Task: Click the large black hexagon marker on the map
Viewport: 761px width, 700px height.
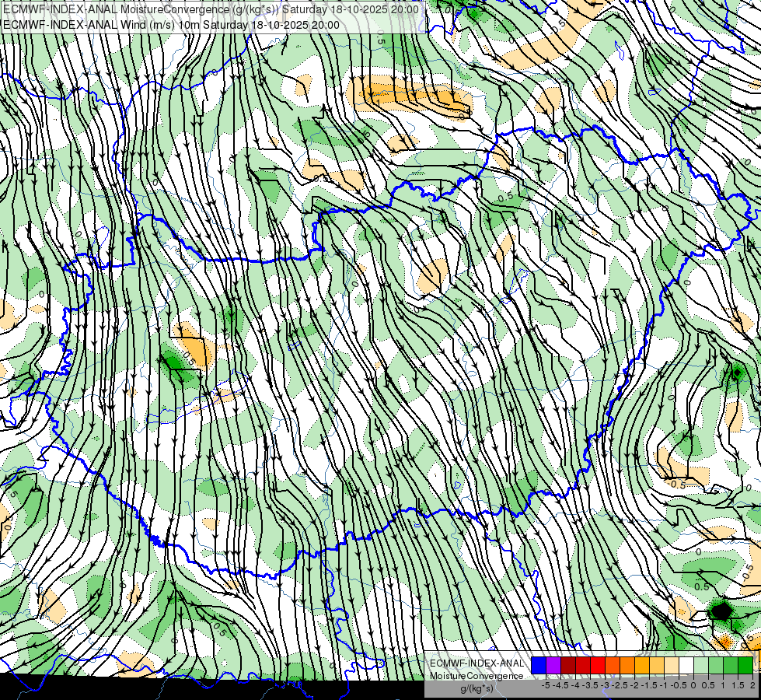Action: point(721,611)
